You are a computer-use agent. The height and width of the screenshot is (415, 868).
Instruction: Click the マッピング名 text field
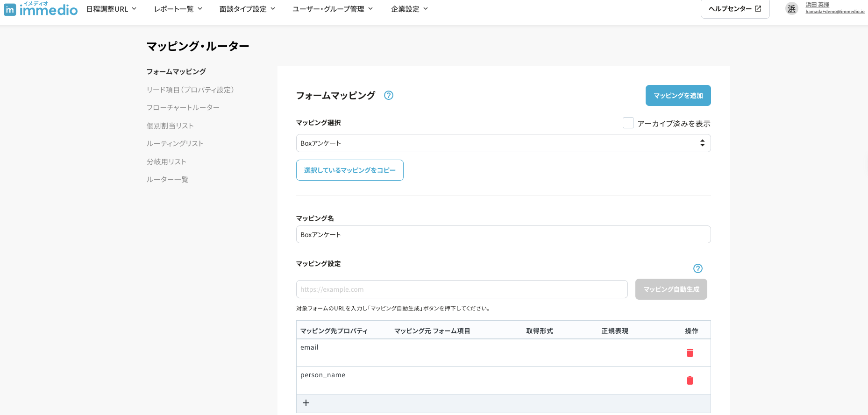coord(503,234)
